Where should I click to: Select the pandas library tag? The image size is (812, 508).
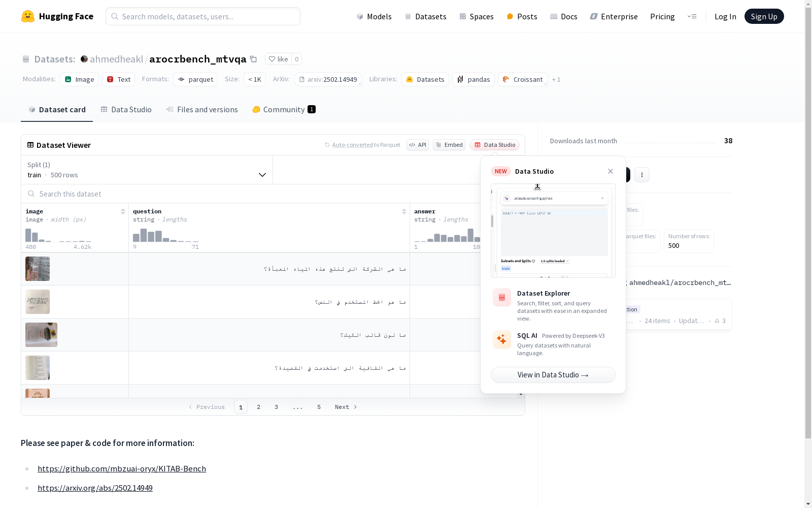coord(473,79)
